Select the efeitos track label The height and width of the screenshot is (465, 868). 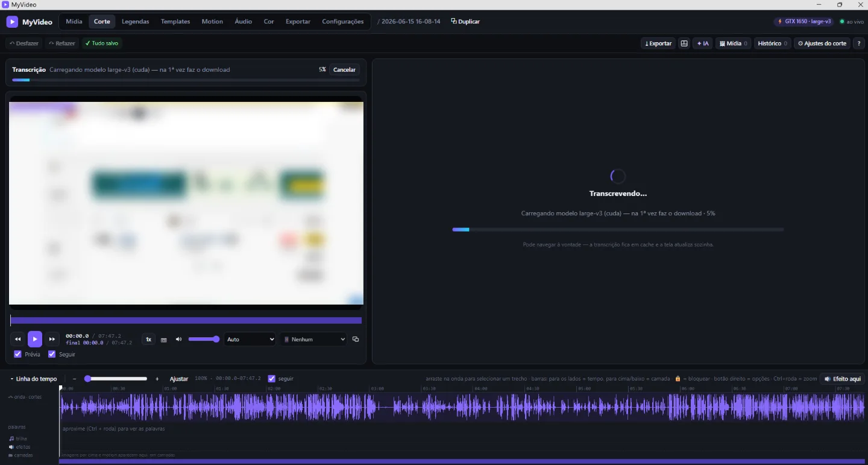coord(19,447)
